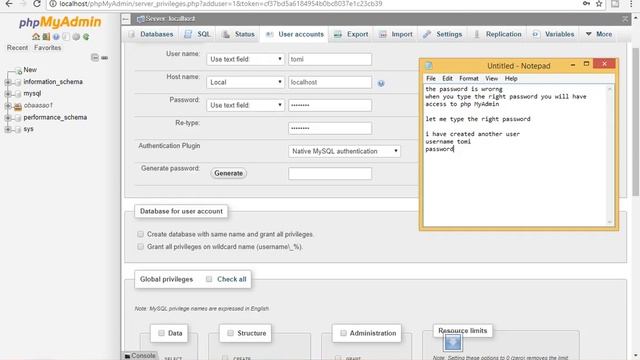Viewport: 640px width, 360px height.
Task: Enable Create database with same name checkbox
Action: [140, 234]
